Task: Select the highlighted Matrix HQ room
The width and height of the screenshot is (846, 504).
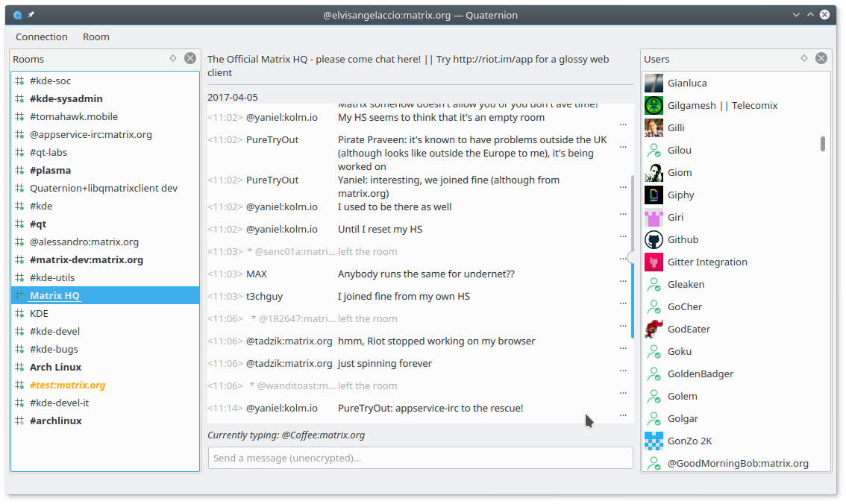Action: (105, 295)
